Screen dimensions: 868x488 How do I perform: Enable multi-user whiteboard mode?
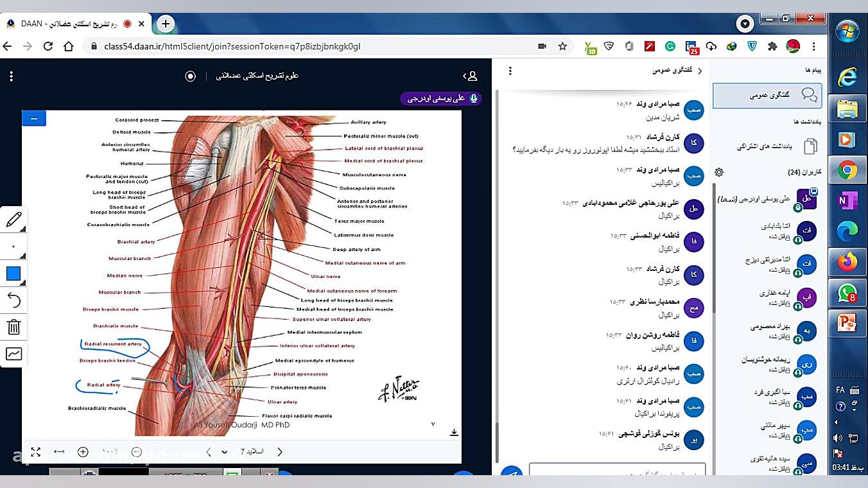(14, 354)
